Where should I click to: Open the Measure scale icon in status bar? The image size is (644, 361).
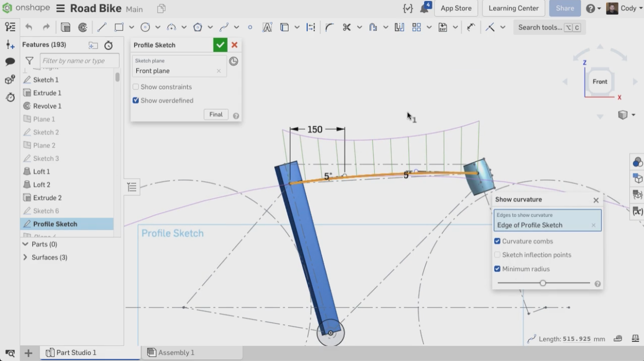[x=635, y=339]
